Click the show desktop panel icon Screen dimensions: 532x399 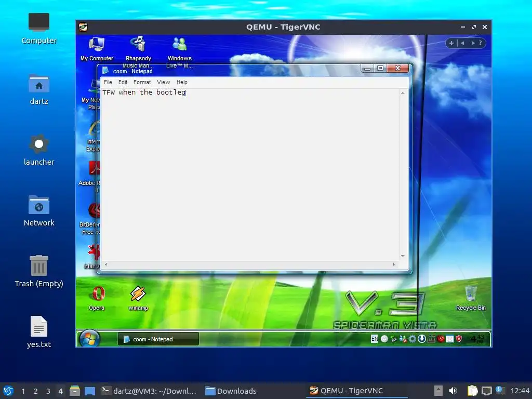tap(90, 391)
